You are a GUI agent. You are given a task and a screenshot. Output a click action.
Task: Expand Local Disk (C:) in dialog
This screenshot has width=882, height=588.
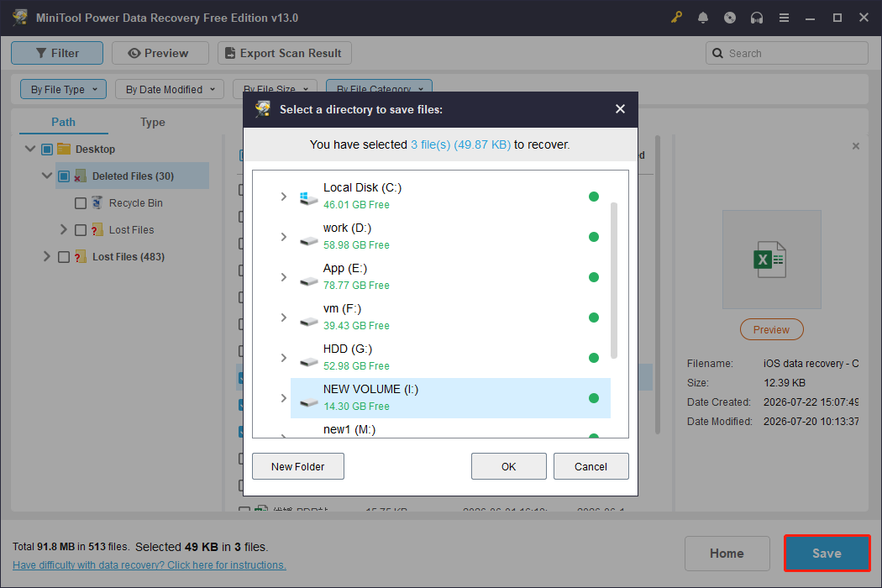(284, 197)
